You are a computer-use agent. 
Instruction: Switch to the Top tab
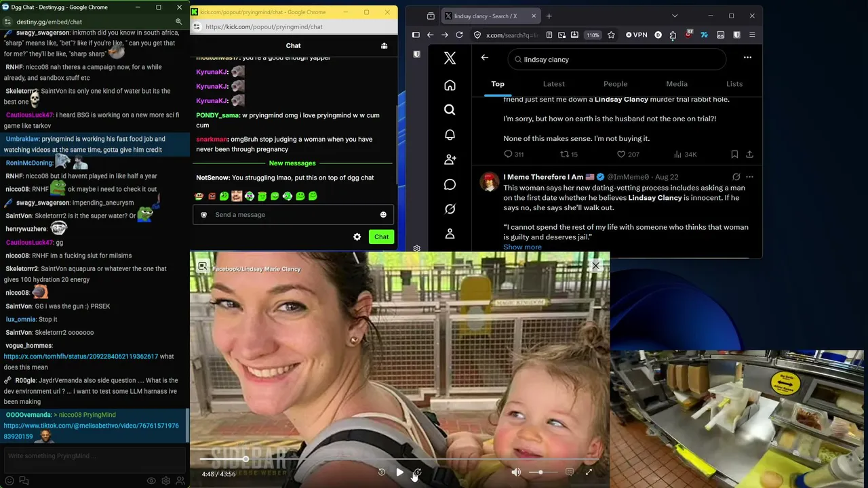[x=498, y=84]
